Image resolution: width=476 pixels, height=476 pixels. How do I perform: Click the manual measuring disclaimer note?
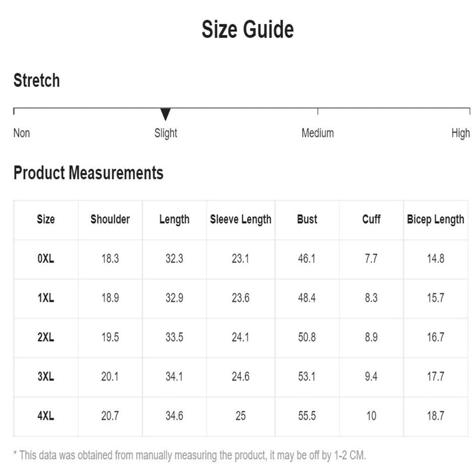(190, 456)
